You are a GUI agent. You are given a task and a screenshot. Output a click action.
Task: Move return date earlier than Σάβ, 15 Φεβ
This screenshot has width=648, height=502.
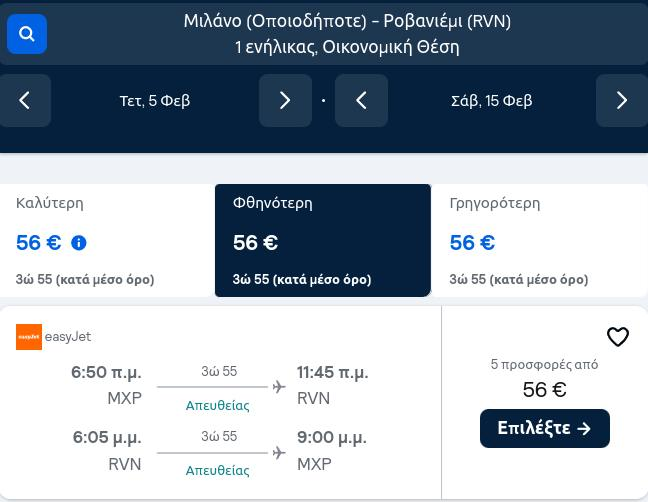click(x=361, y=100)
